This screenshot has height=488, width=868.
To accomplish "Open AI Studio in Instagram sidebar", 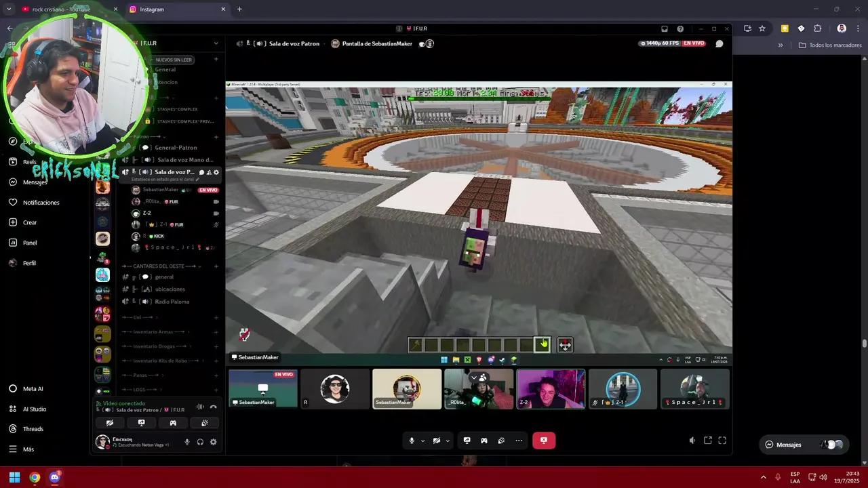I will click(x=27, y=409).
